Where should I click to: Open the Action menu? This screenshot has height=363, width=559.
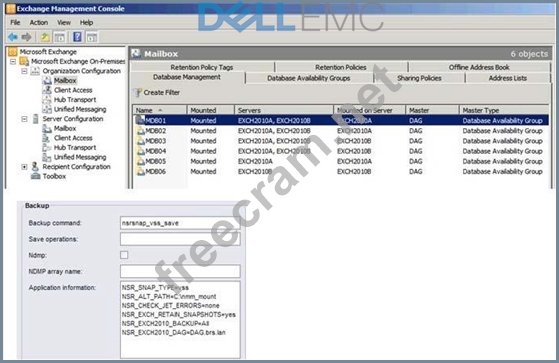tap(39, 22)
